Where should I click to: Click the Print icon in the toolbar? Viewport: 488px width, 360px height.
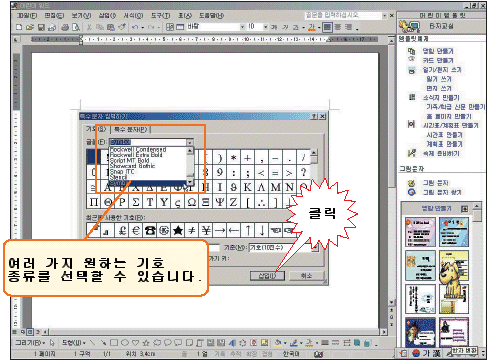65,27
